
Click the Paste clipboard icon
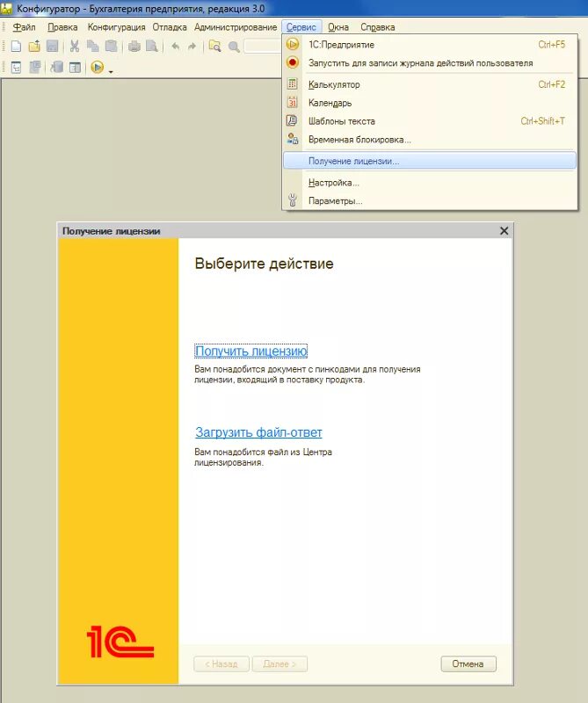click(111, 47)
